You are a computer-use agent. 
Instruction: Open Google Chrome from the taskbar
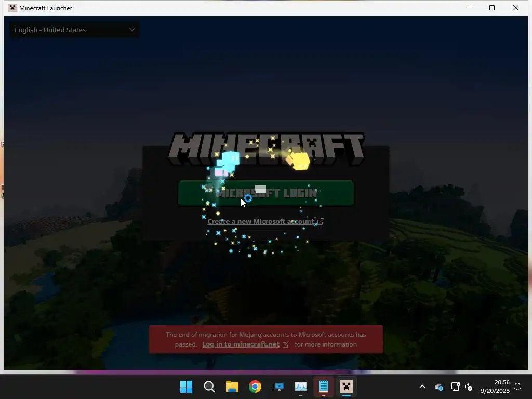click(255, 387)
